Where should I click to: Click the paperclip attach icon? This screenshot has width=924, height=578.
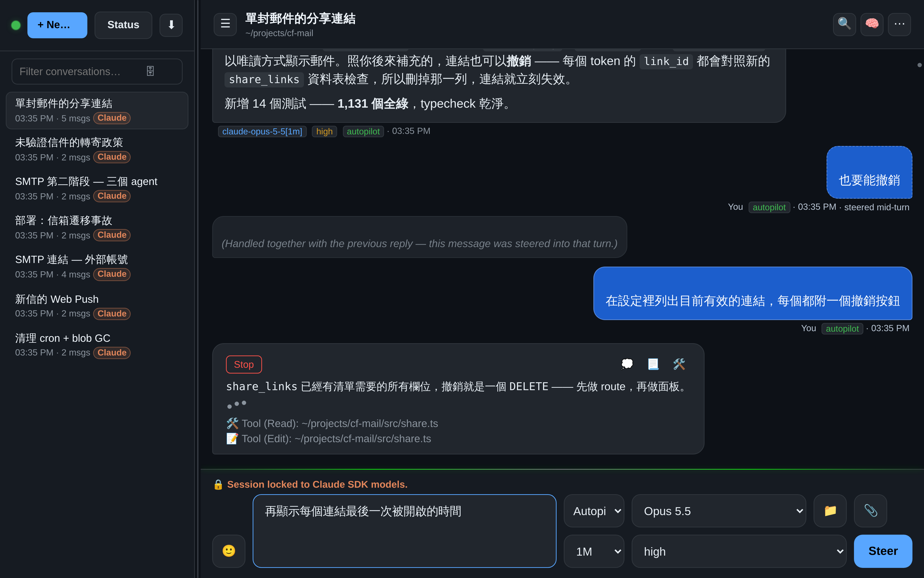(x=871, y=511)
